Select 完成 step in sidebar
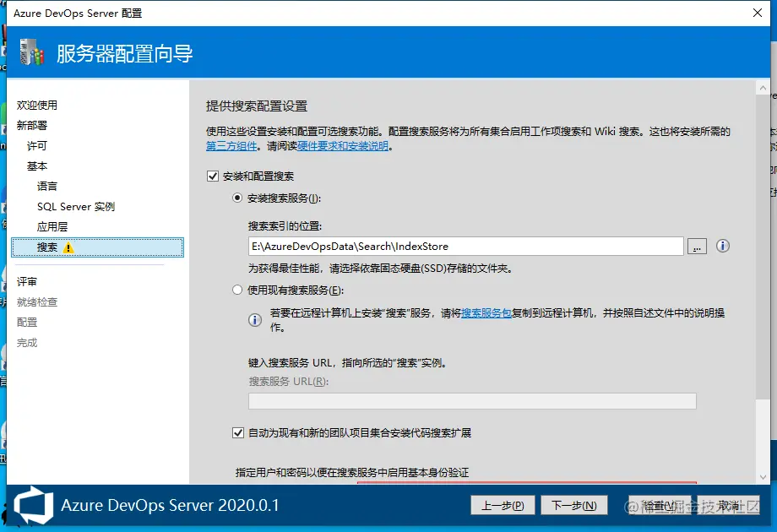 [x=27, y=343]
